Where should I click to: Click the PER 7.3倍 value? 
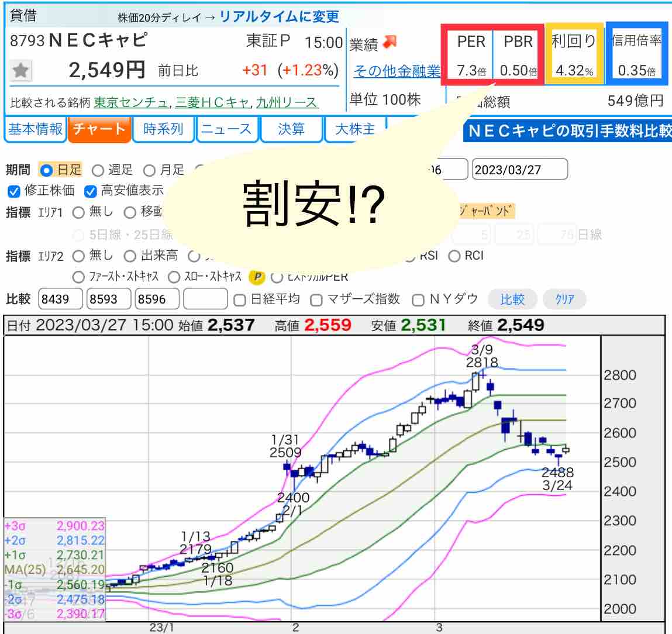pos(471,70)
